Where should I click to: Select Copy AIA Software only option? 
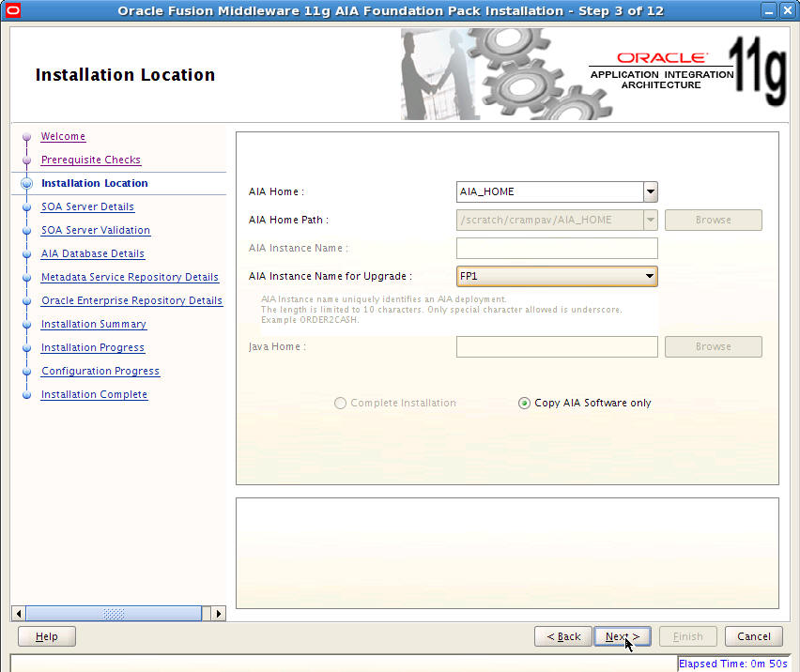coord(524,404)
